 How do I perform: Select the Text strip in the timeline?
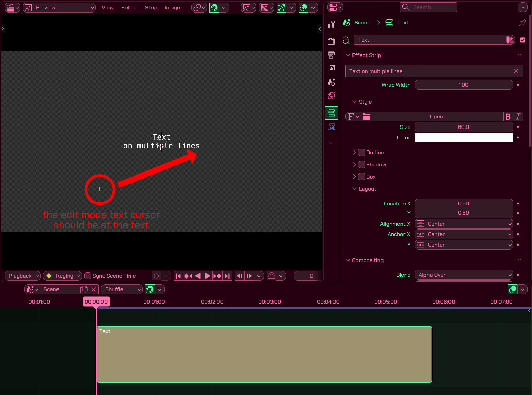click(264, 354)
